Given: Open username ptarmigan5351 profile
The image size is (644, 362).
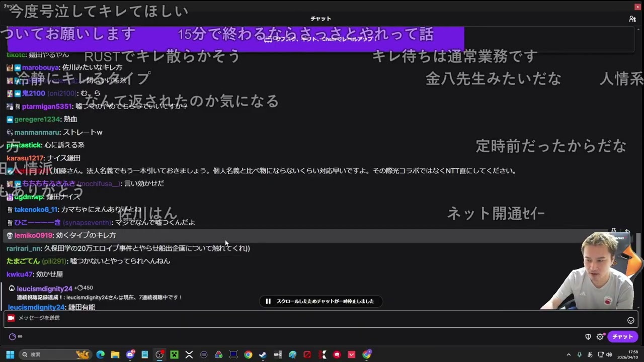Looking at the screenshot, I should point(47,107).
